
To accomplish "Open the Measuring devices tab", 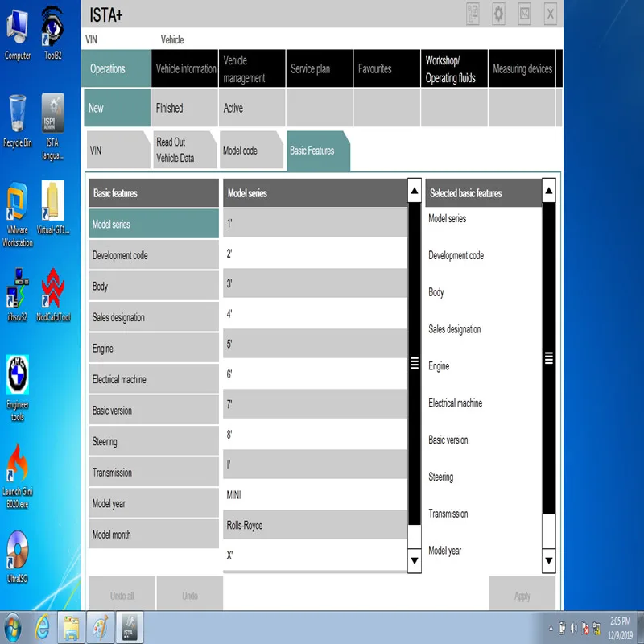I will [522, 68].
